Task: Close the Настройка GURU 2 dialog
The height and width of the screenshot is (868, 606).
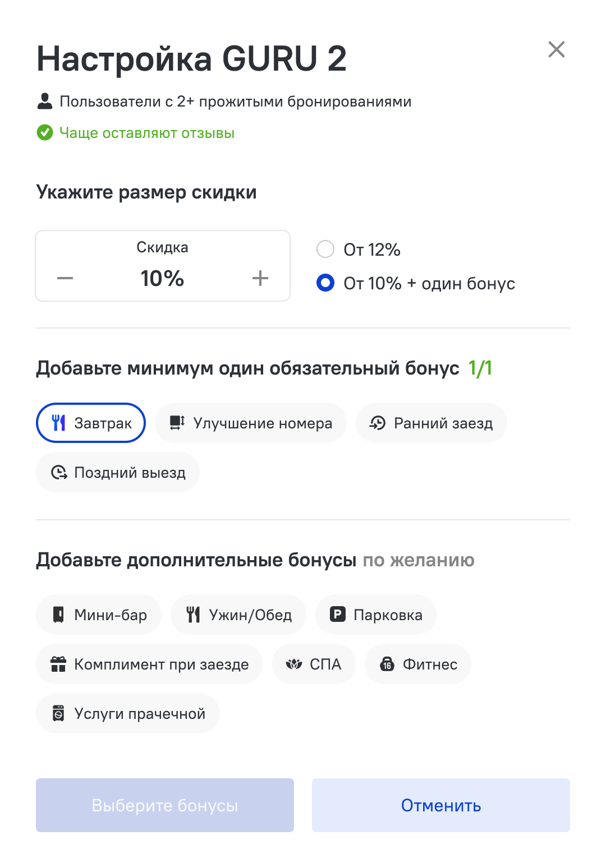Action: [557, 49]
